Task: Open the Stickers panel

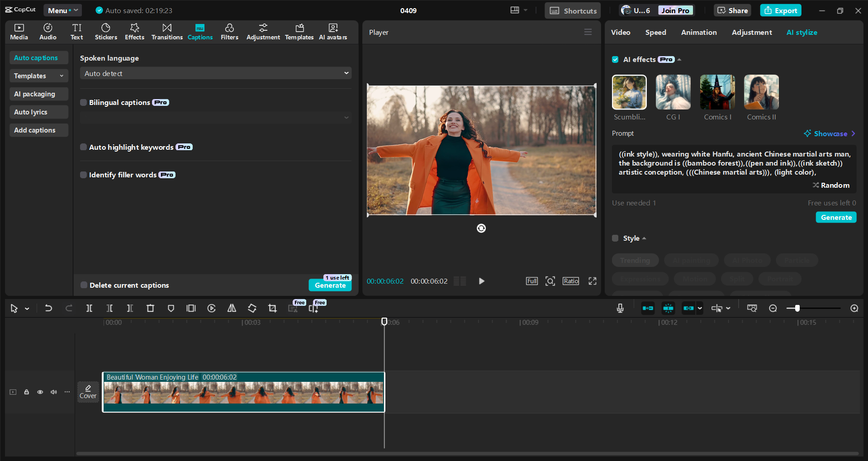Action: (x=105, y=32)
